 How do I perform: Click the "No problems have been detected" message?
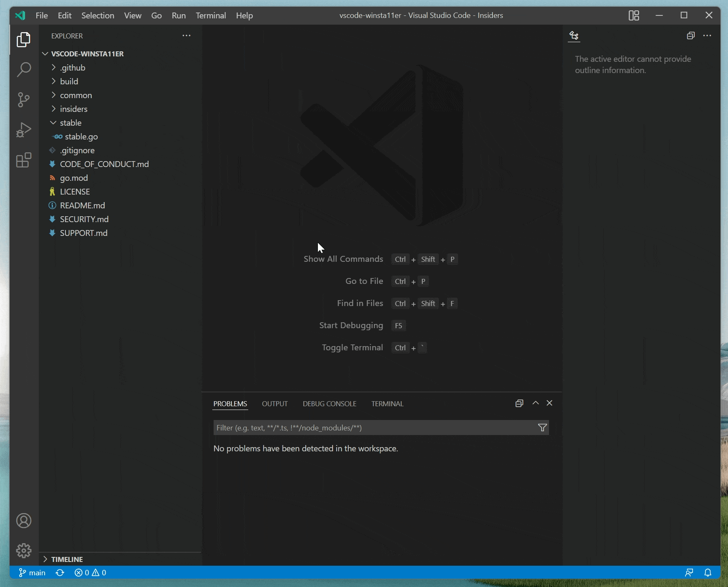(x=306, y=448)
